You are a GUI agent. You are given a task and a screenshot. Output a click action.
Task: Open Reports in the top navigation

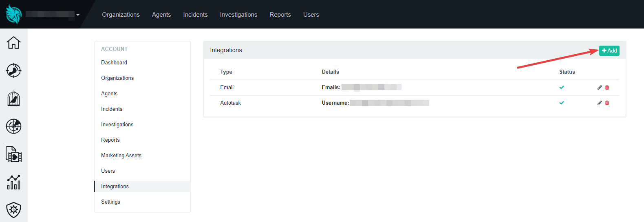[280, 15]
